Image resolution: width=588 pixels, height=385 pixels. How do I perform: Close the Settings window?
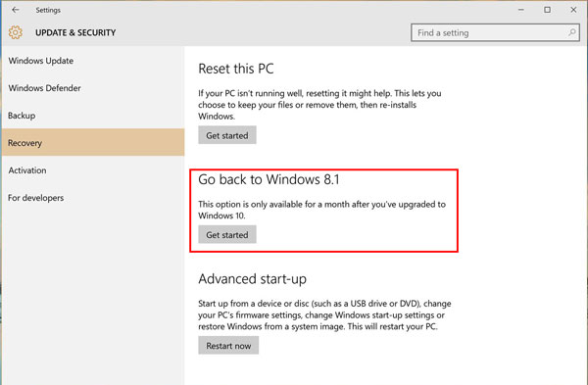click(573, 10)
